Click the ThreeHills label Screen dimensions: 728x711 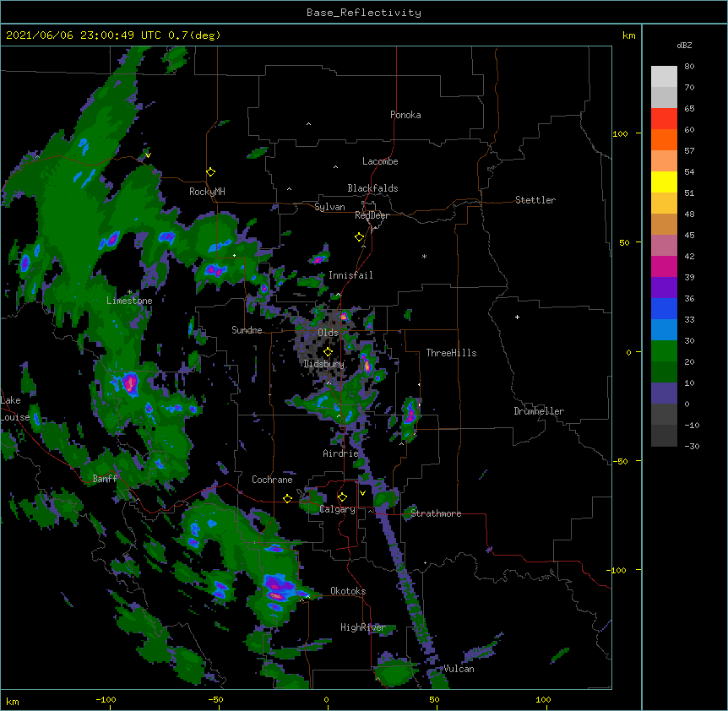451,353
